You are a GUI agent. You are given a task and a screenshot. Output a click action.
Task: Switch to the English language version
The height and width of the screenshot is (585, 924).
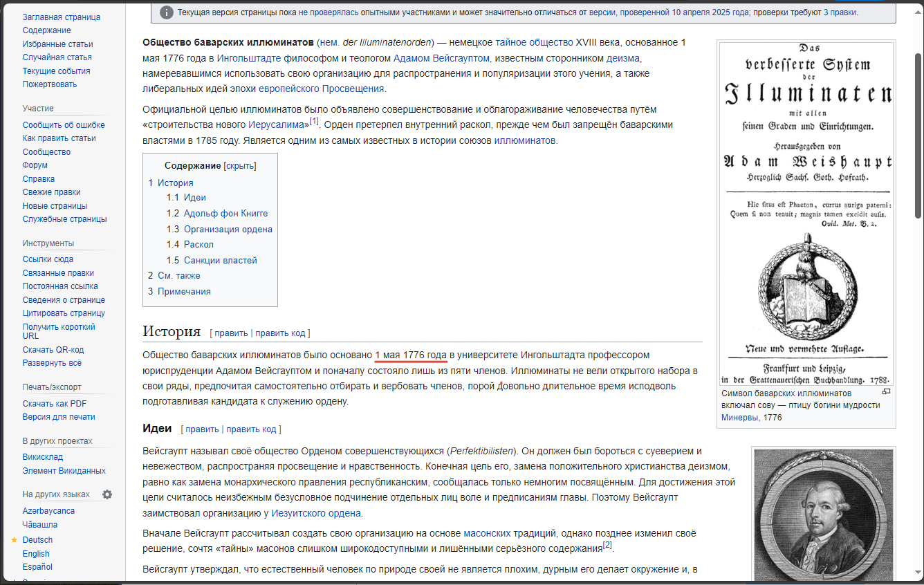[36, 554]
